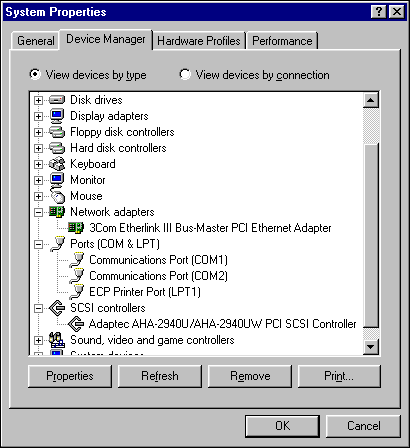Select the Keyboard device icon
410x448 pixels.
57,164
